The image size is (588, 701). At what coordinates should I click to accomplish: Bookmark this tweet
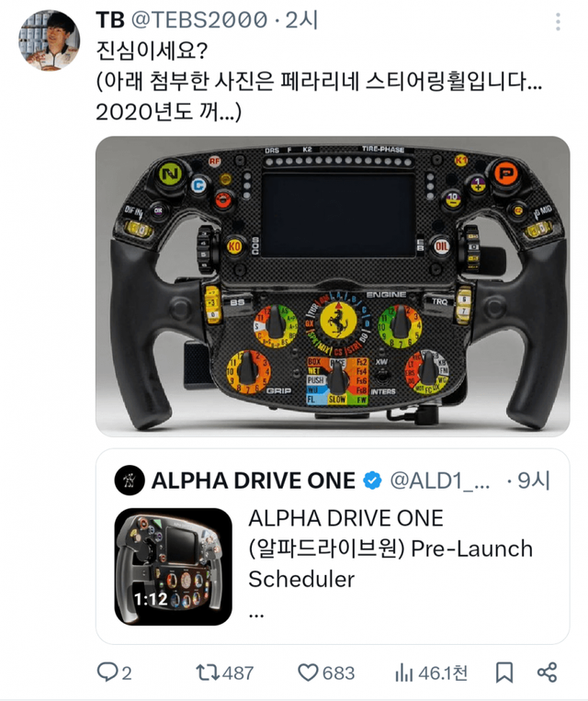504,673
